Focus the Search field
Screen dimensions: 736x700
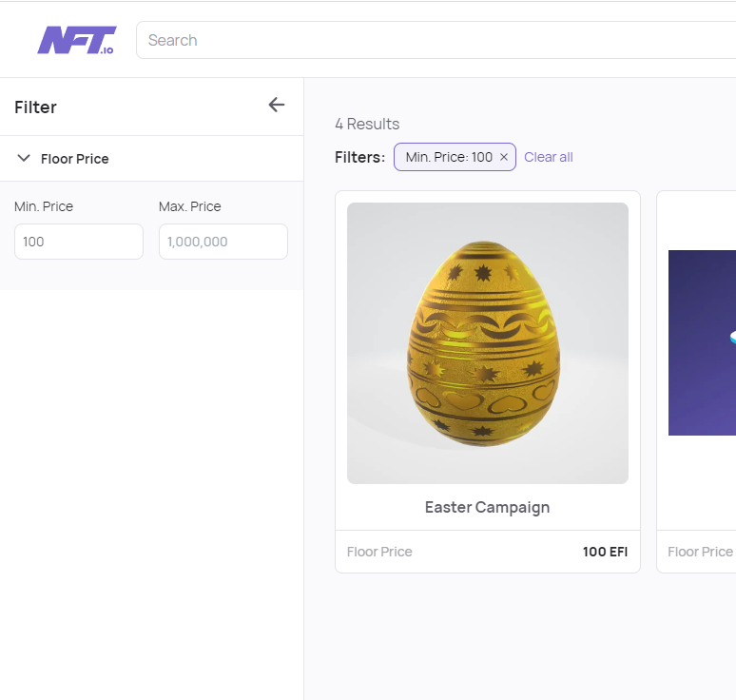(x=436, y=40)
